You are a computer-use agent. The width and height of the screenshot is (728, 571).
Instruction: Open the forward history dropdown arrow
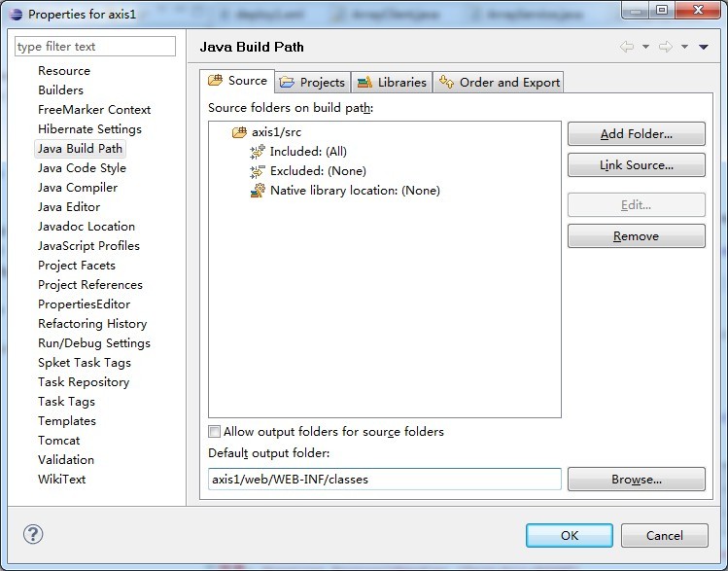point(684,47)
